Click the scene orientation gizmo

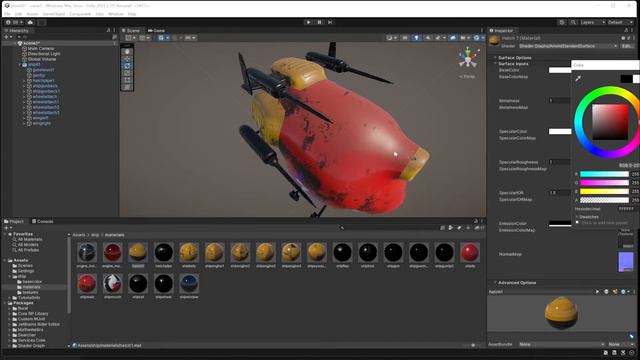coord(468,57)
